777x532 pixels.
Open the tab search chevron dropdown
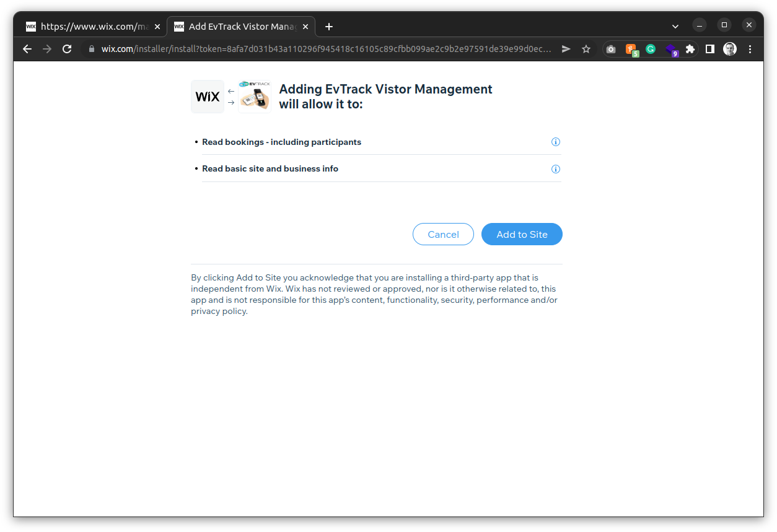tap(675, 27)
